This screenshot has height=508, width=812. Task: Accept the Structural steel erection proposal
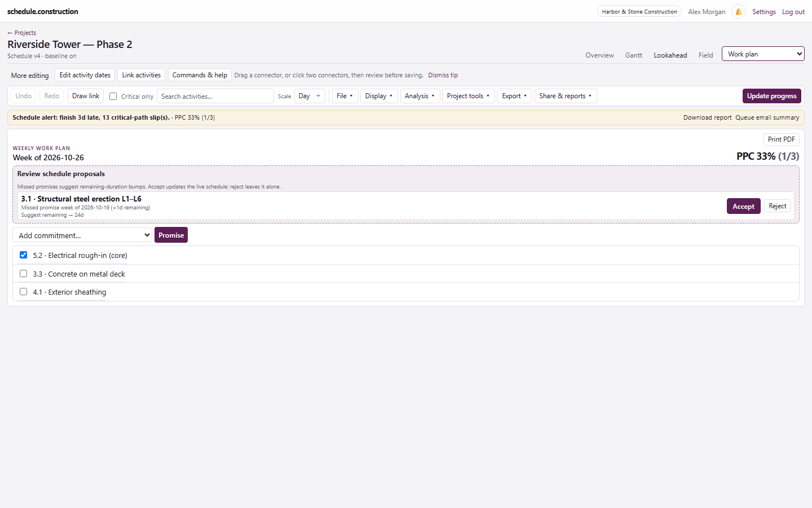point(744,206)
